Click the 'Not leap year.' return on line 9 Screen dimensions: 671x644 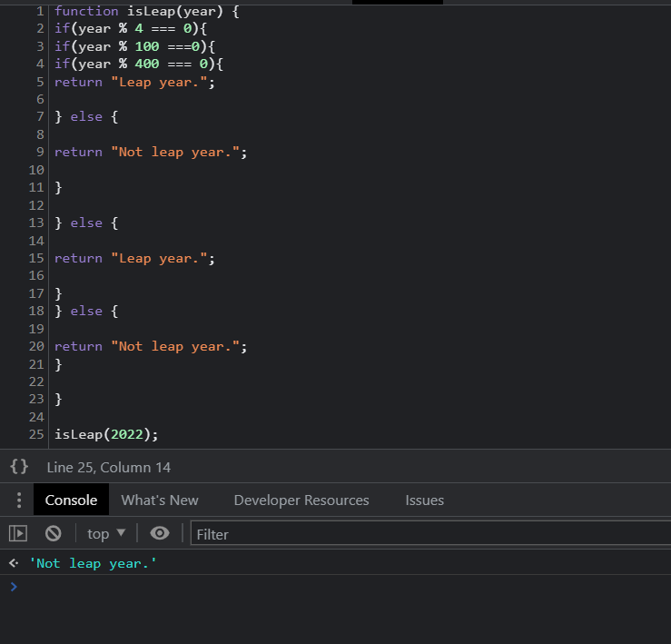point(151,152)
